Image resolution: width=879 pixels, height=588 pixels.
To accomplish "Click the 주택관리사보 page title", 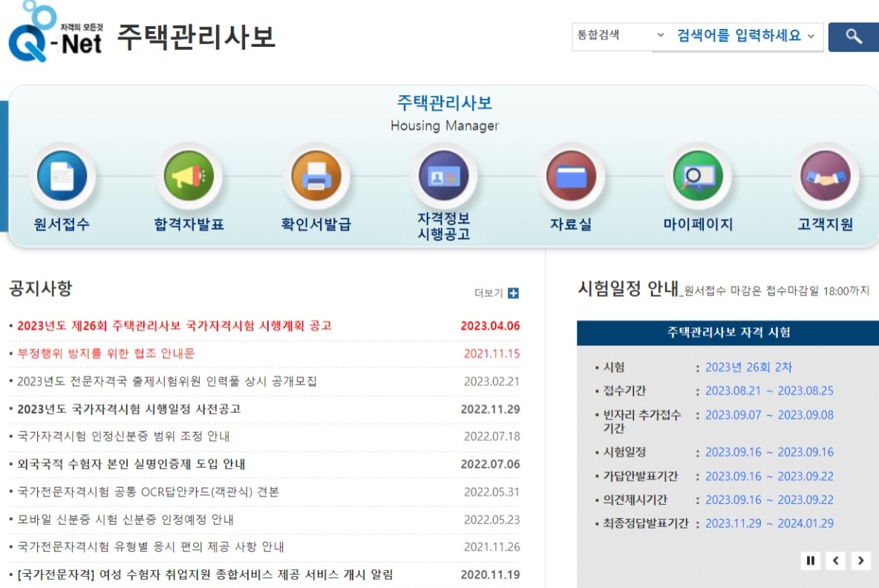I will 196,37.
